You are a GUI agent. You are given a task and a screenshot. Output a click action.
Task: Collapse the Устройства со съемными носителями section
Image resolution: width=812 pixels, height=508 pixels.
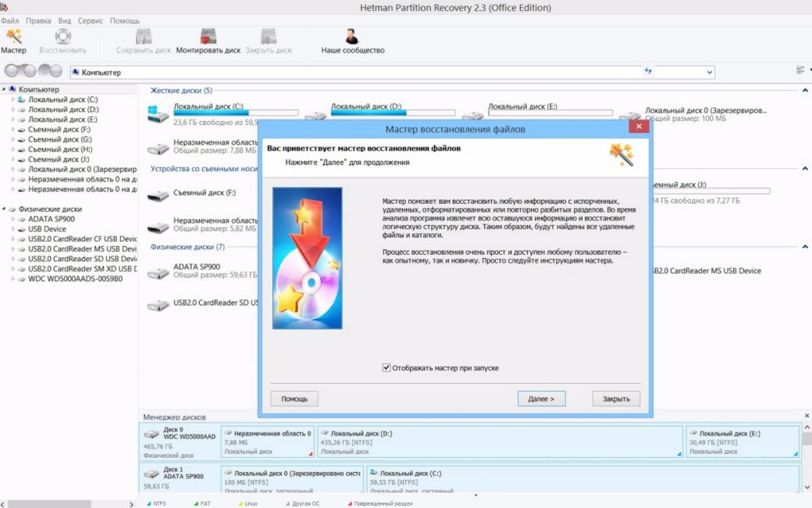point(805,169)
